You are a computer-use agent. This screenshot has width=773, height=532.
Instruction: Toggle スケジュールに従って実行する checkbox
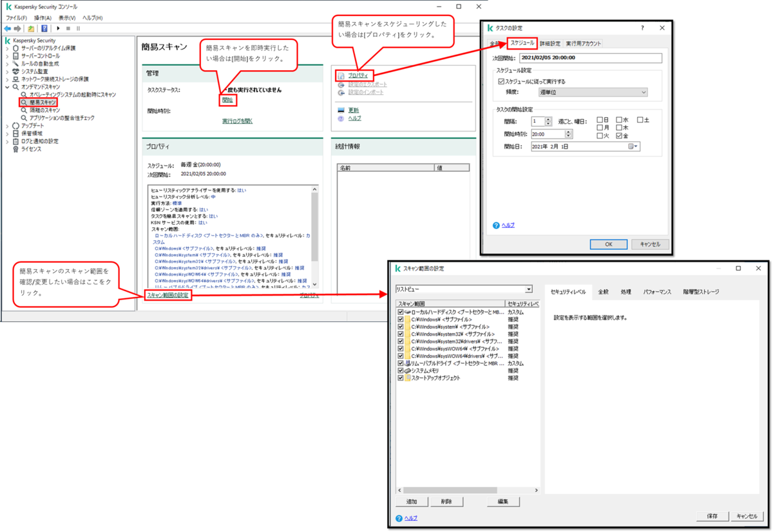[502, 82]
